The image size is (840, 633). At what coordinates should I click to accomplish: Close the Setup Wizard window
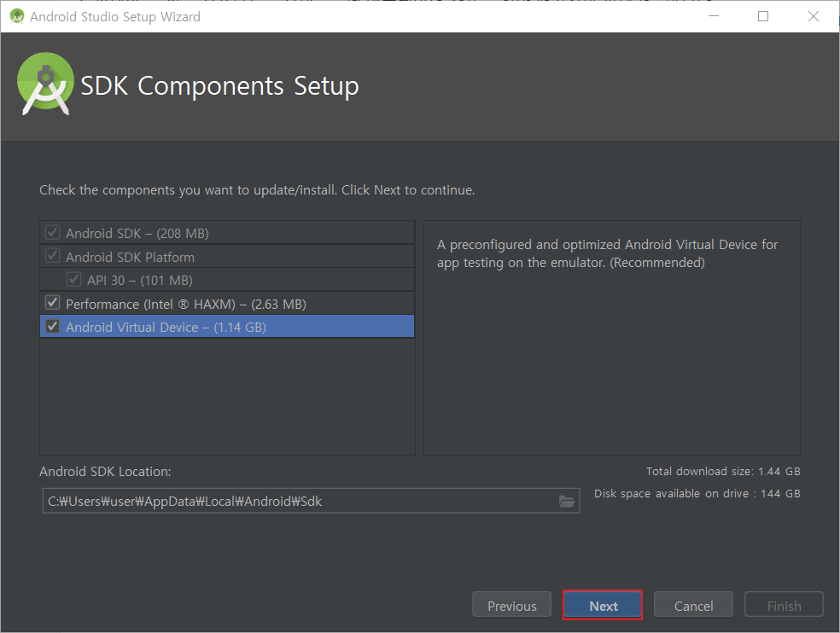click(813, 16)
